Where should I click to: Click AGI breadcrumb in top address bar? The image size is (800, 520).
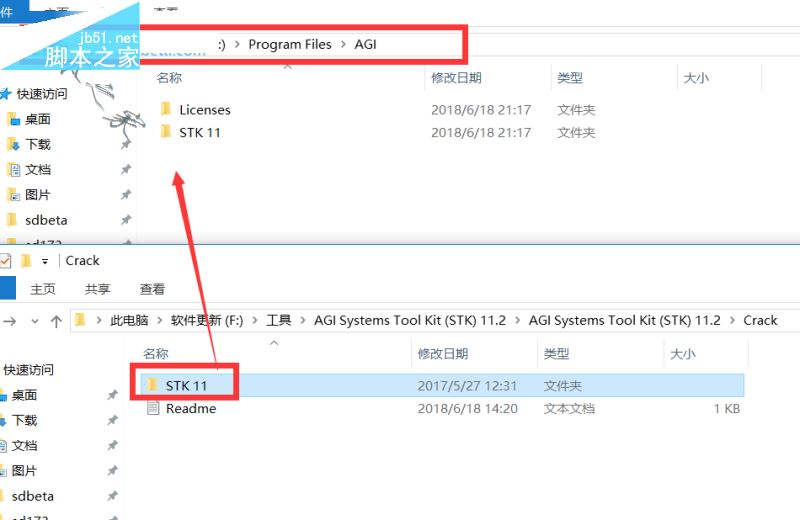(365, 44)
